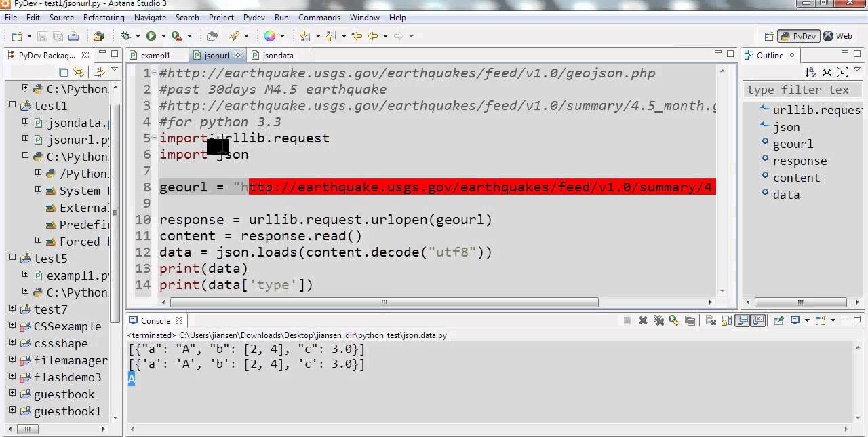The width and height of the screenshot is (868, 437).
Task: Click the Save All toolbar icon
Action: 58,36
